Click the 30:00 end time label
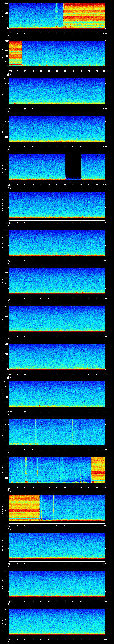114x644 pixels. coord(105,601)
